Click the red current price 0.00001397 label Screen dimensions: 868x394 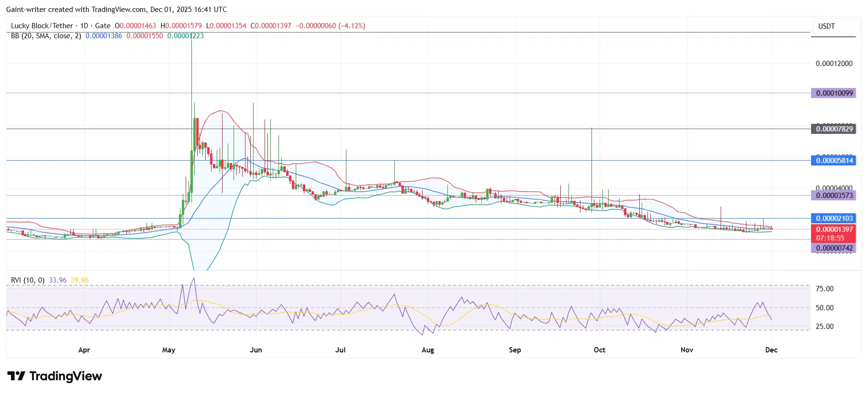tap(834, 230)
